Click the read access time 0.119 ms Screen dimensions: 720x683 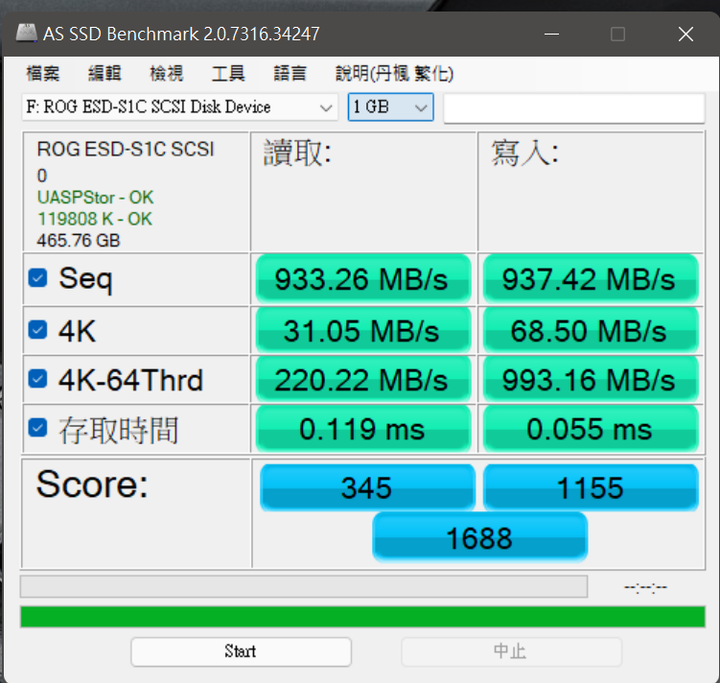(x=363, y=429)
